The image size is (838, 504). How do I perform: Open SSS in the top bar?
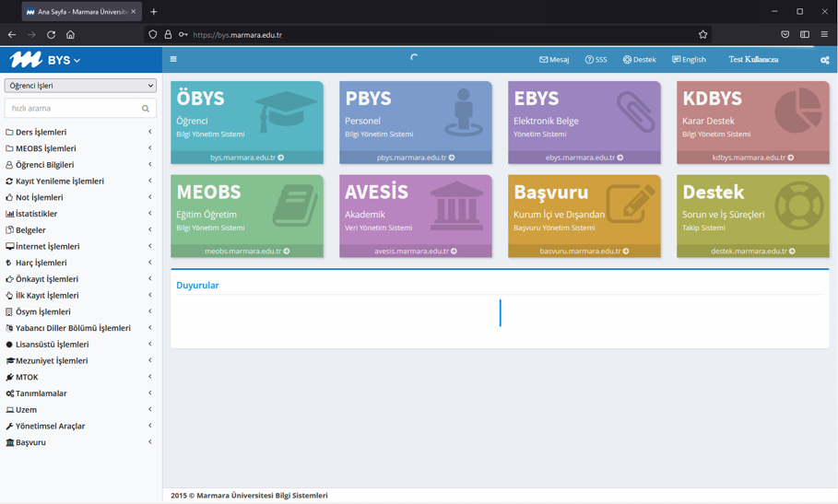(x=596, y=60)
